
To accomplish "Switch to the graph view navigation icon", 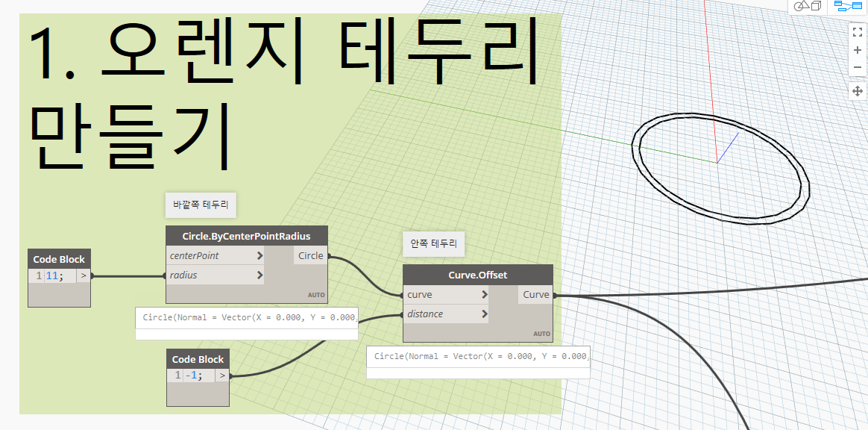I will (848, 6).
